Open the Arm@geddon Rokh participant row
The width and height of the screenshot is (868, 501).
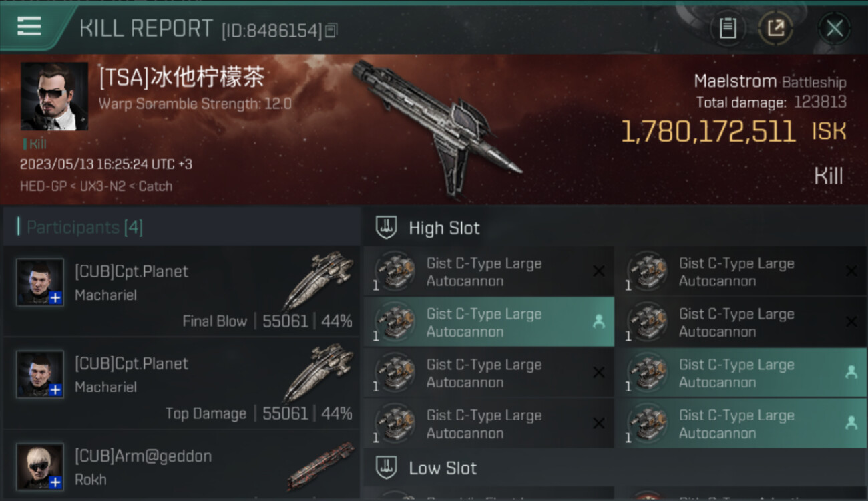[182, 466]
